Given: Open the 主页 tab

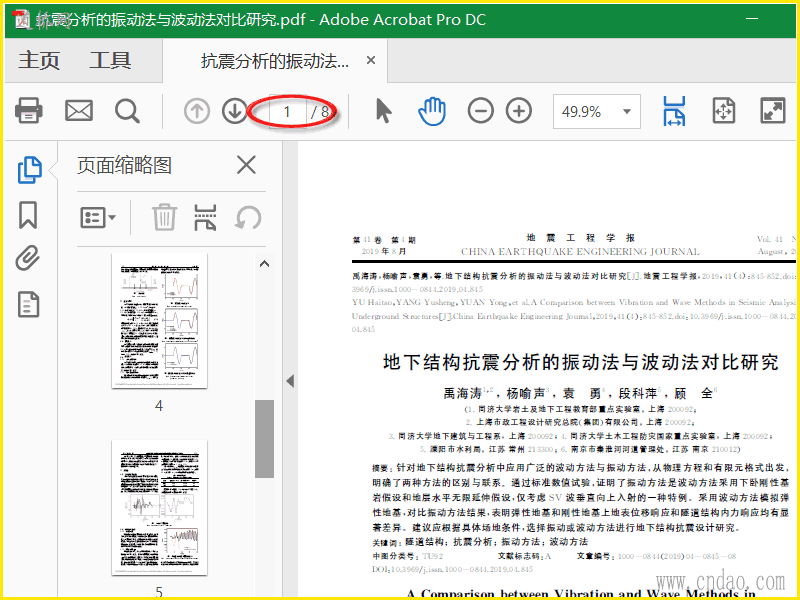Looking at the screenshot, I should [39, 61].
